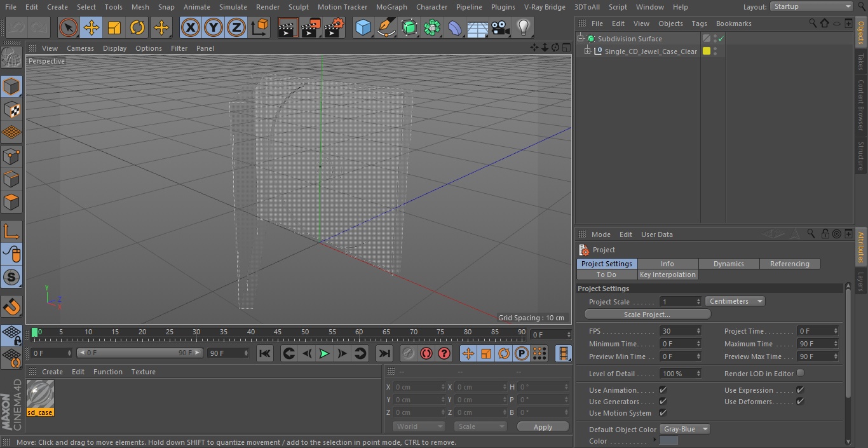The width and height of the screenshot is (868, 448).
Task: Toggle X axis lock
Action: pyautogui.click(x=191, y=27)
